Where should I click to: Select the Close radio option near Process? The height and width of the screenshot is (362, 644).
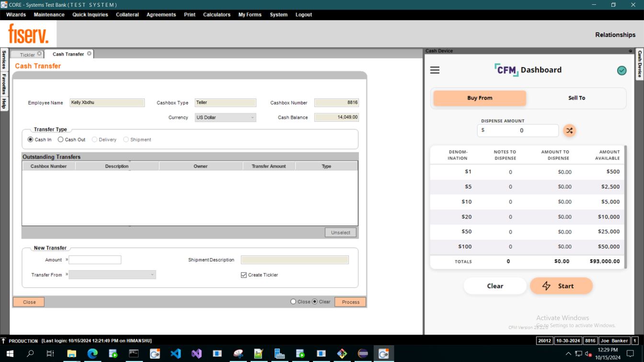point(293,302)
